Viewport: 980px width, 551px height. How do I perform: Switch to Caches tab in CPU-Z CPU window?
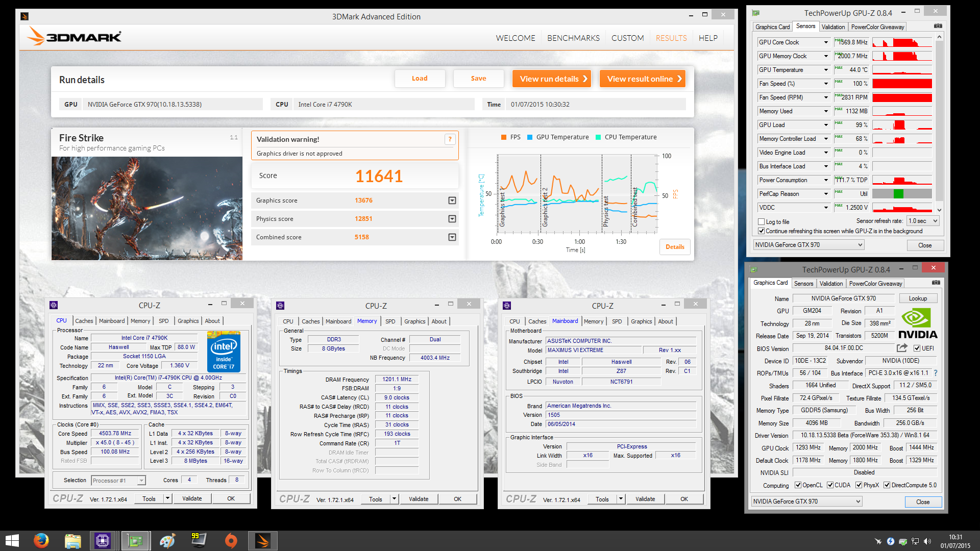point(84,321)
